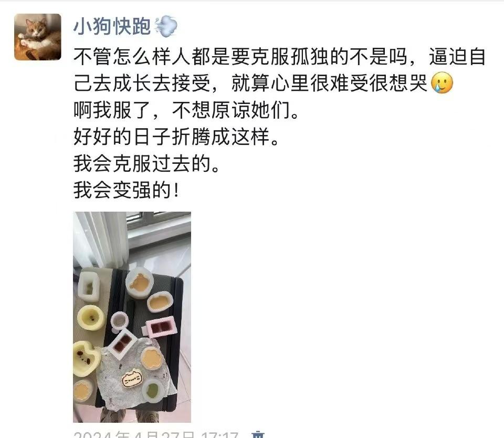
Task: Select the line 我会克服过去的。
Action: (x=146, y=163)
